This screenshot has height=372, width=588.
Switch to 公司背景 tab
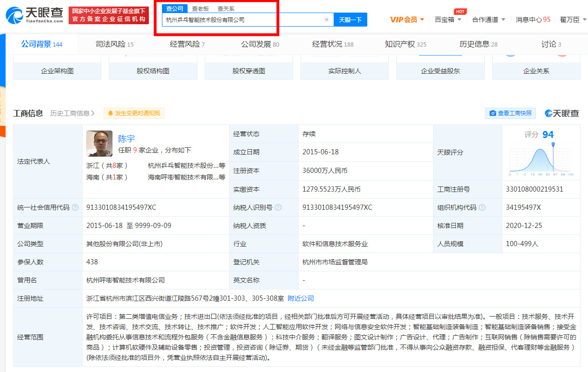pyautogui.click(x=42, y=44)
